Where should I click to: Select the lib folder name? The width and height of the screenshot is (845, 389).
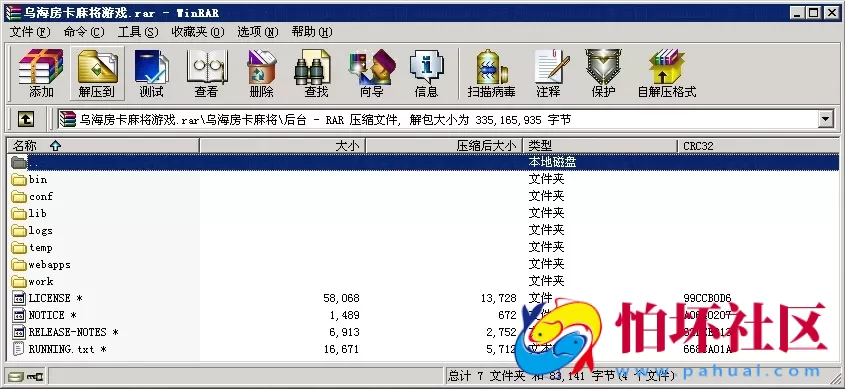coord(38,214)
